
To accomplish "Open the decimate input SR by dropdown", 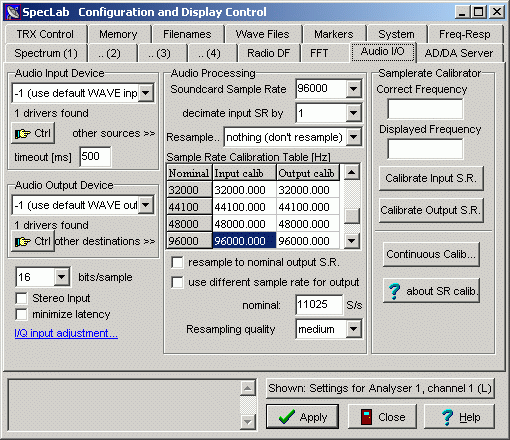I will [353, 113].
